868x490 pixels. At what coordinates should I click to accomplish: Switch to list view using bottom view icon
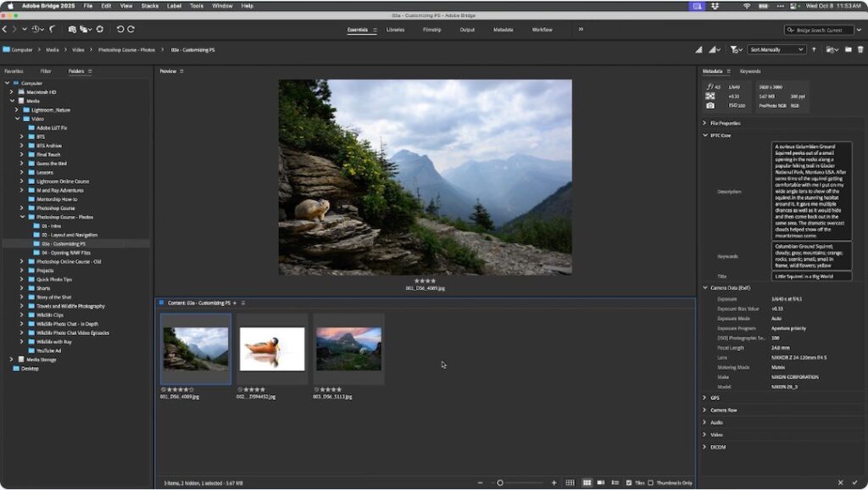click(x=615, y=482)
